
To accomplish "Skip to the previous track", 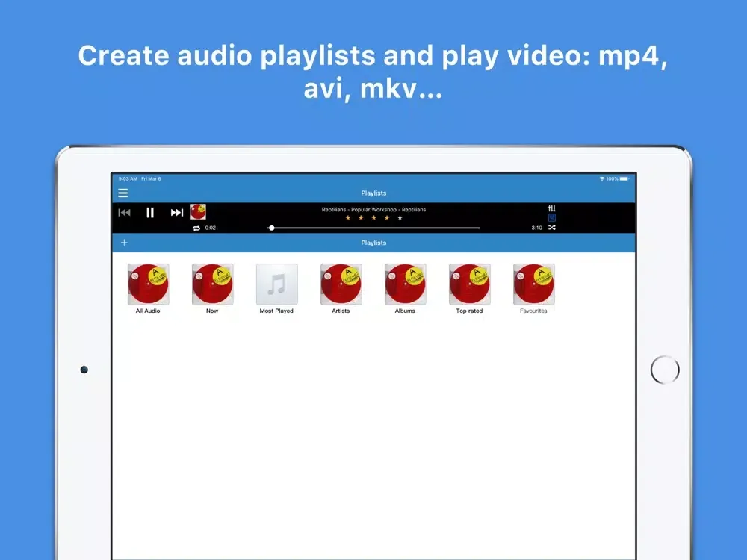I will pos(124,212).
